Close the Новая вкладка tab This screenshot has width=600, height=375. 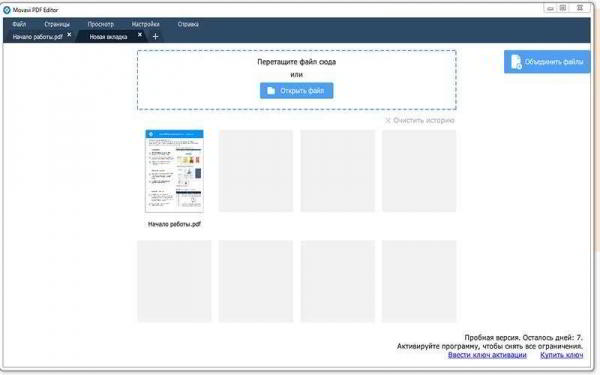click(140, 34)
